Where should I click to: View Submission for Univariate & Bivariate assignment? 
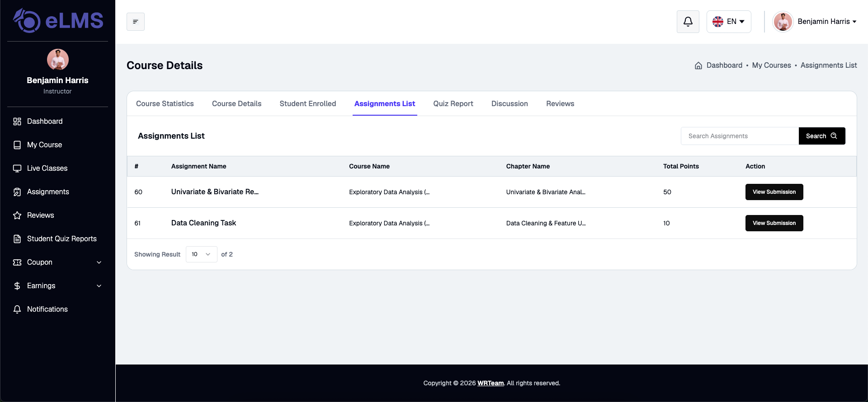774,192
